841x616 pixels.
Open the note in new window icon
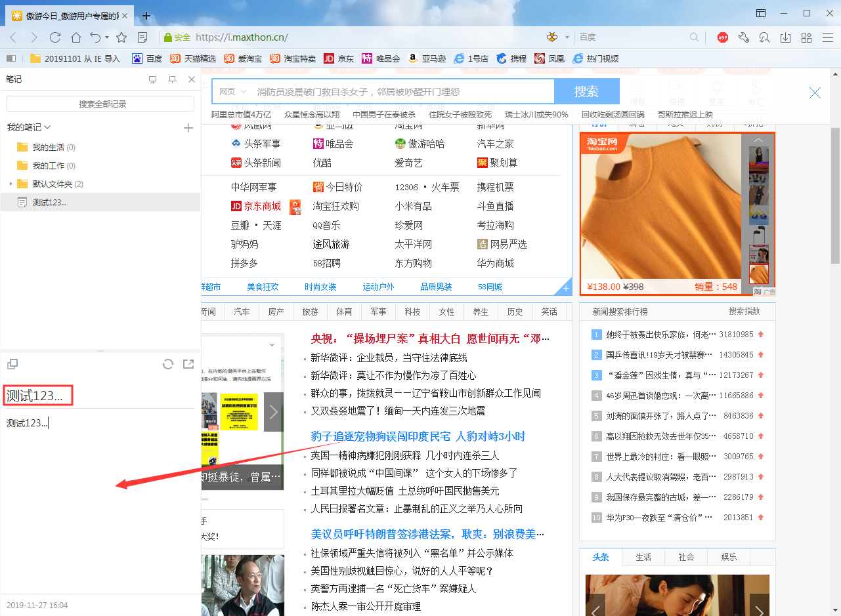188,363
